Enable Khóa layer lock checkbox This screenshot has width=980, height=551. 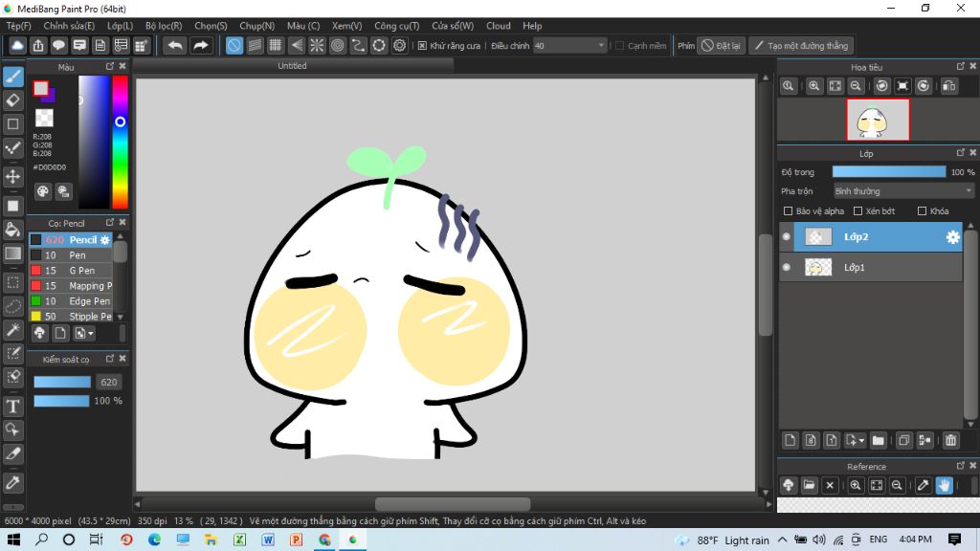coord(922,211)
